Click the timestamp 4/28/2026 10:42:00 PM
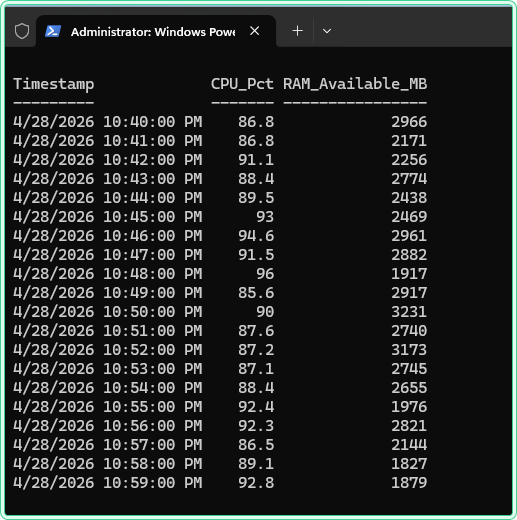 point(108,160)
